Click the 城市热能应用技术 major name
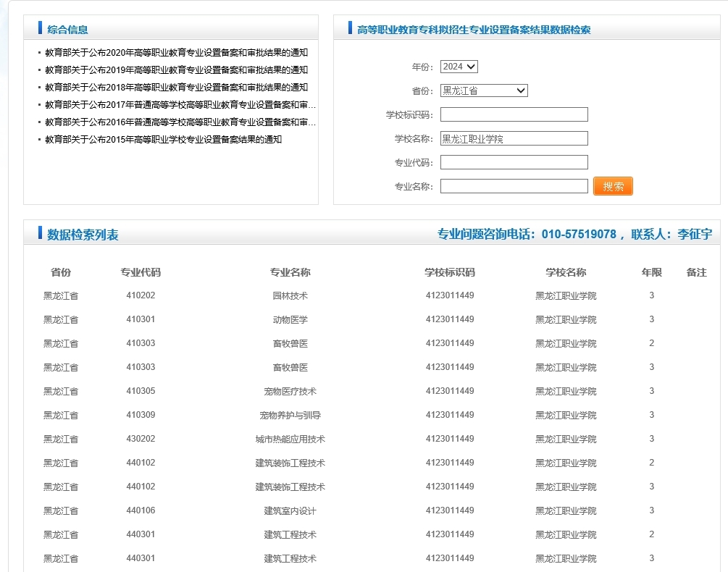The height and width of the screenshot is (572, 728). (290, 439)
